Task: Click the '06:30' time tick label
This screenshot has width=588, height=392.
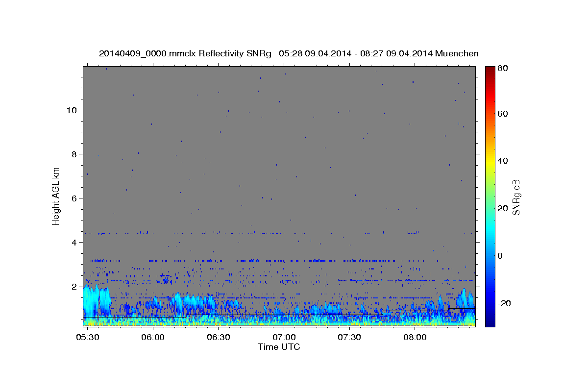Action: point(218,338)
